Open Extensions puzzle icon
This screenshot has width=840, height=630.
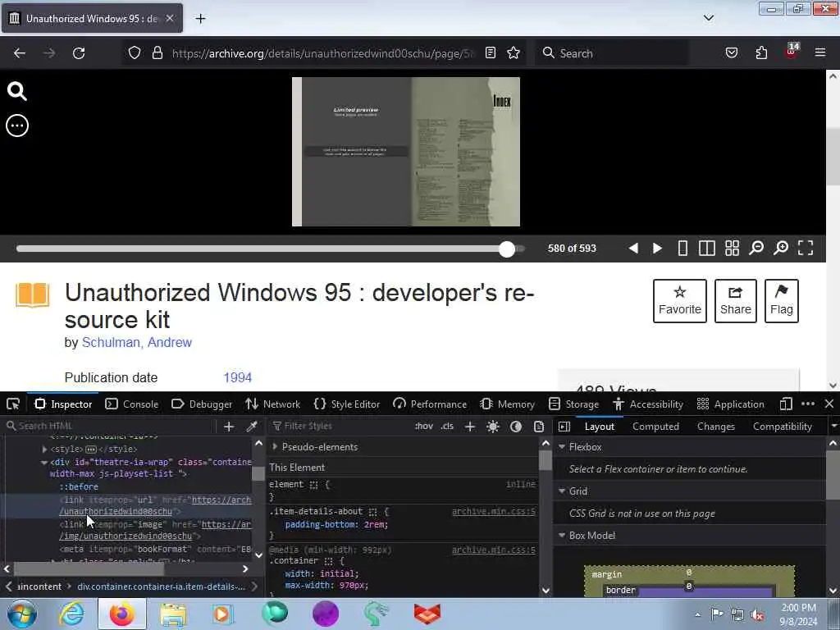[x=761, y=53]
